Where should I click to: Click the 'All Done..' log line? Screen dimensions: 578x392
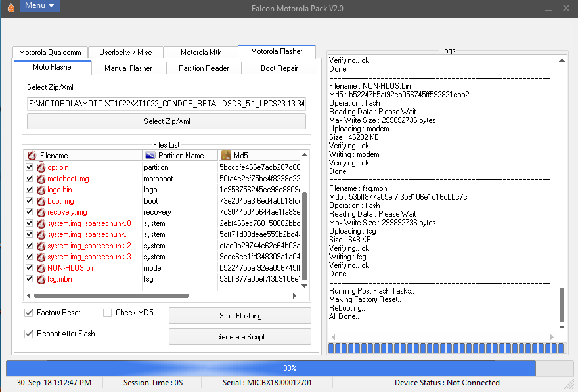[344, 316]
